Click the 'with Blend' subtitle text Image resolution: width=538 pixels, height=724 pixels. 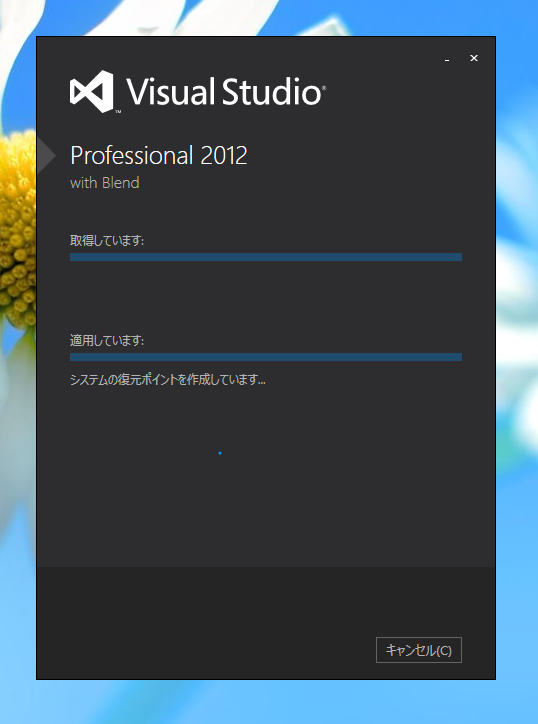click(105, 183)
